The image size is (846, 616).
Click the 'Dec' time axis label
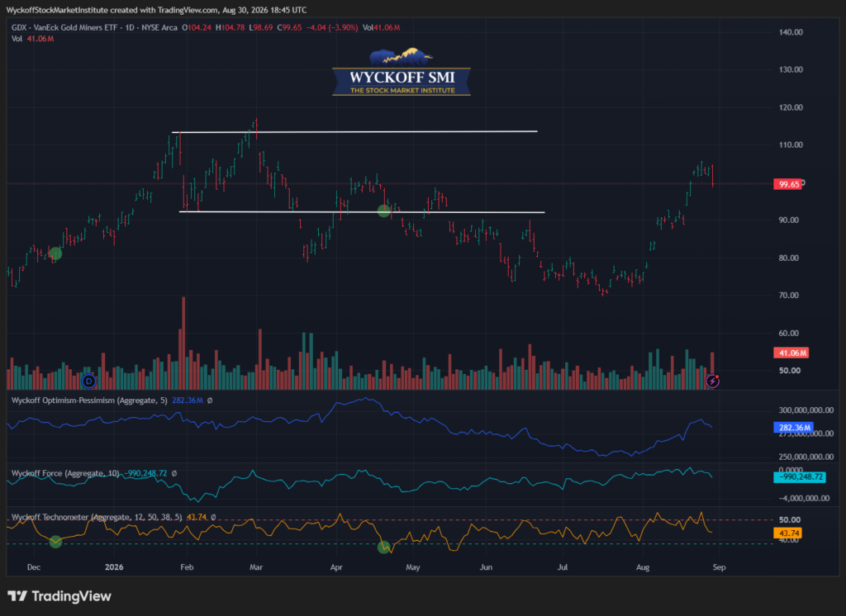(x=33, y=567)
